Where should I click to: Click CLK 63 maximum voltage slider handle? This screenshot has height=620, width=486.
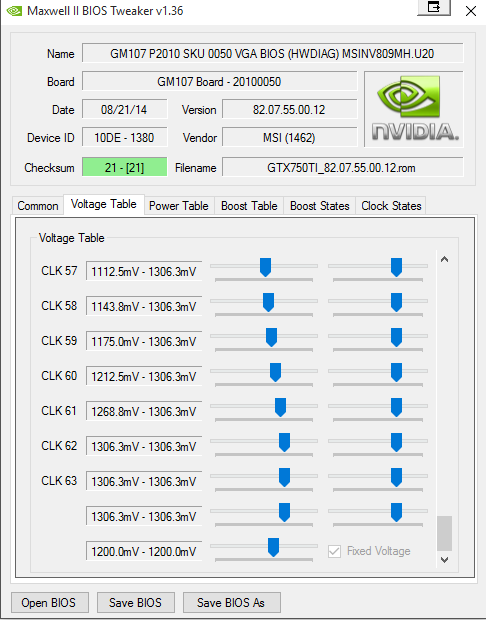(396, 477)
